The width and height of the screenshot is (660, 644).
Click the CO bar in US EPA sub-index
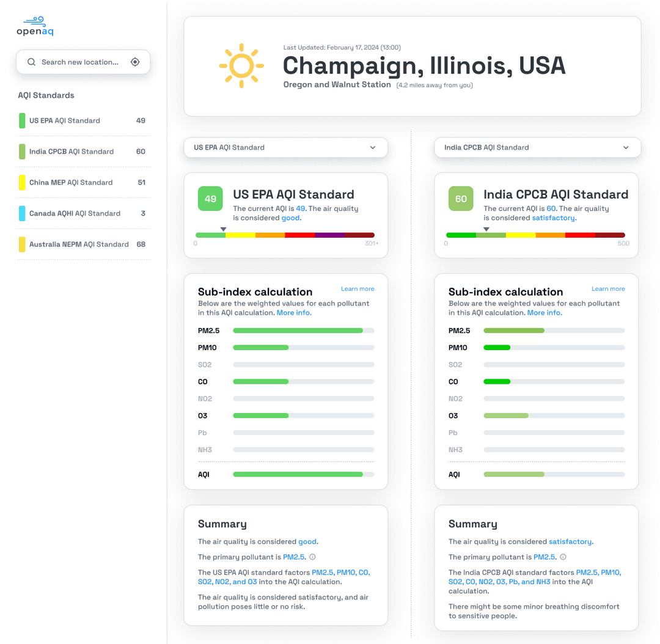(304, 382)
